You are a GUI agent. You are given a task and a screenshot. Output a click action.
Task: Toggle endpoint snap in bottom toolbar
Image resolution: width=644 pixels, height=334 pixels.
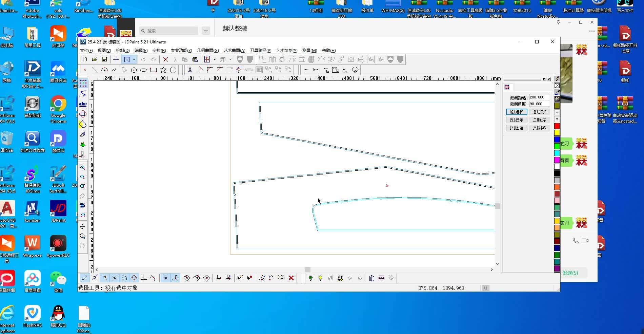pos(85,278)
